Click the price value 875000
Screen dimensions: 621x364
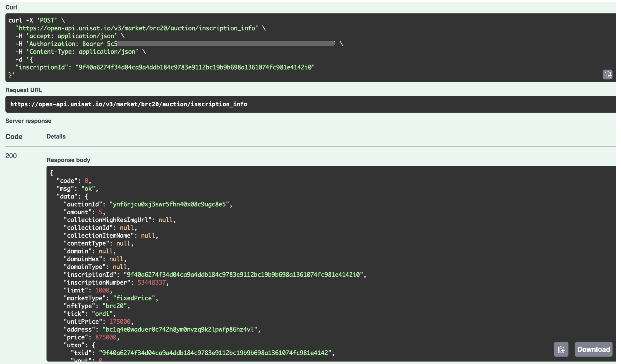pos(106,337)
